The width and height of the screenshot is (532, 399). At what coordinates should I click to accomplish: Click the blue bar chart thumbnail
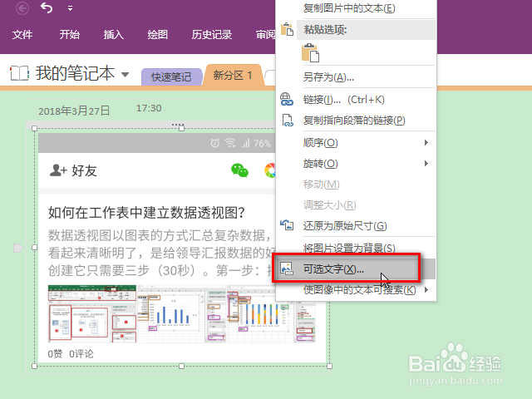(181, 314)
